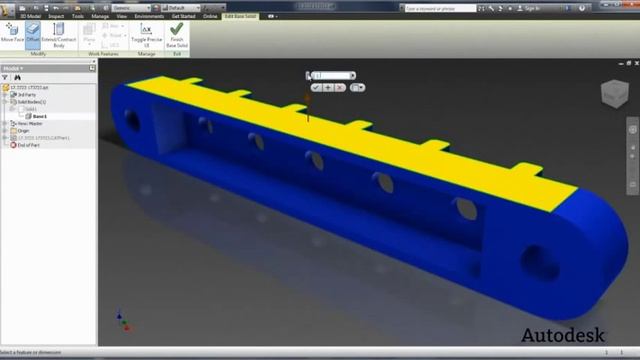Click the Point work feature
Image resolution: width=640 pixels, height=360 pixels.
[x=113, y=35]
